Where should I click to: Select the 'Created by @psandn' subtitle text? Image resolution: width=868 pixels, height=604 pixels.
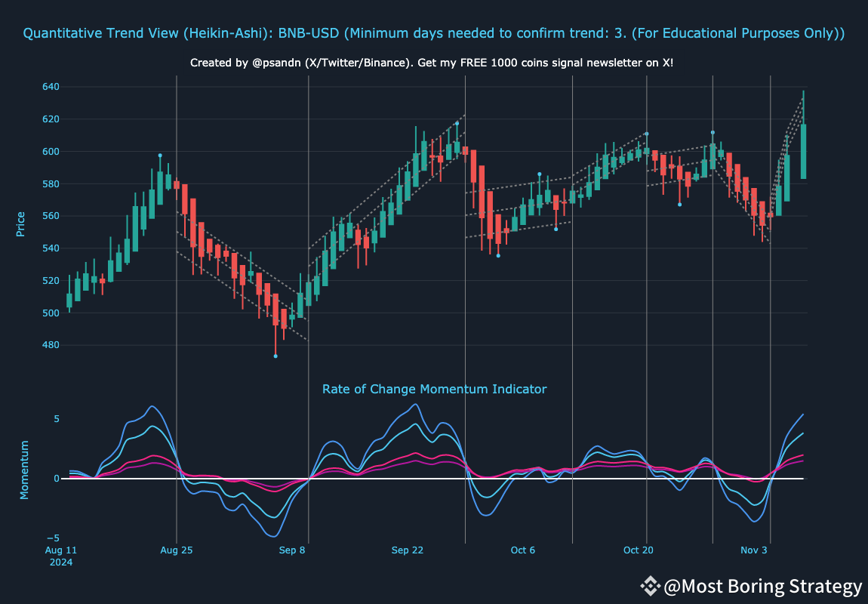pyautogui.click(x=432, y=63)
